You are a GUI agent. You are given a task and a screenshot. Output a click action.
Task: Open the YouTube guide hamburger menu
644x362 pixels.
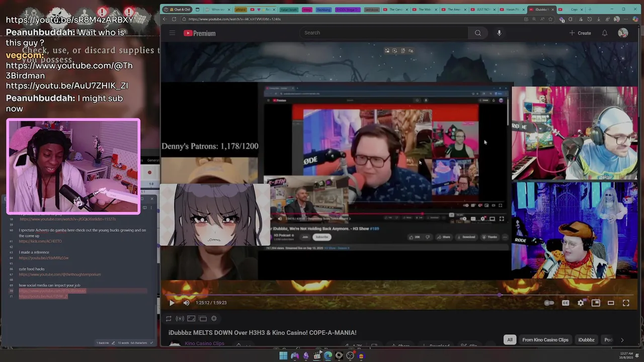point(172,33)
